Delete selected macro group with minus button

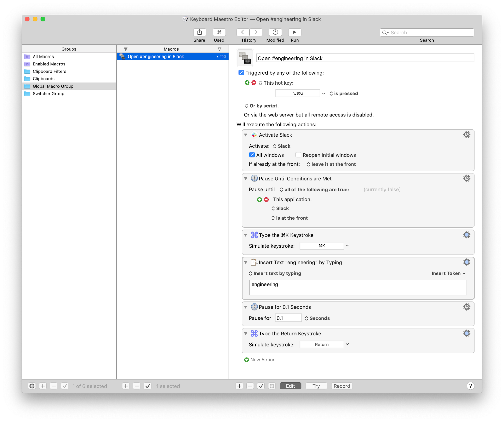coord(54,386)
